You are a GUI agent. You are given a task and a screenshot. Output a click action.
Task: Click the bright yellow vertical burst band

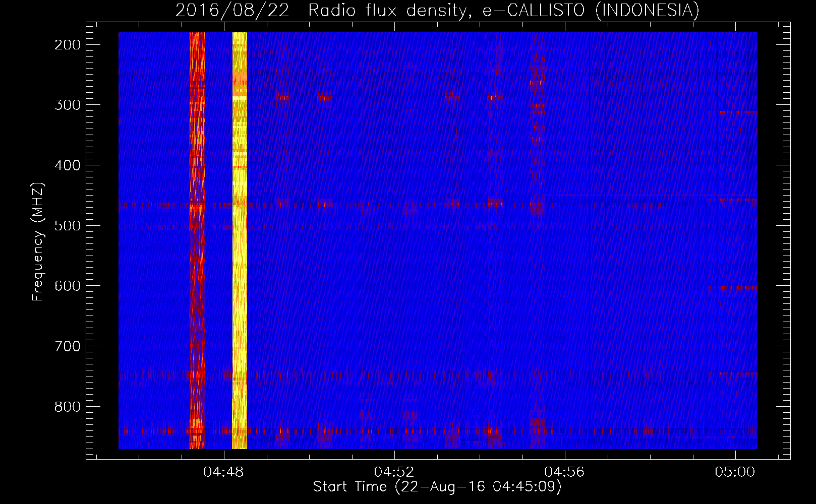point(240,240)
